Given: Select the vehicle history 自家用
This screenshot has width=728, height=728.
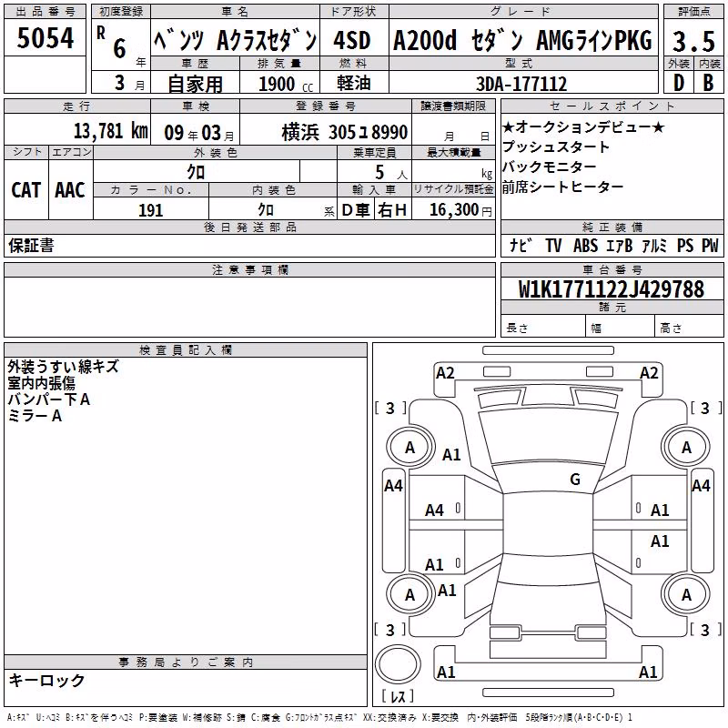Looking at the screenshot, I should [x=195, y=84].
